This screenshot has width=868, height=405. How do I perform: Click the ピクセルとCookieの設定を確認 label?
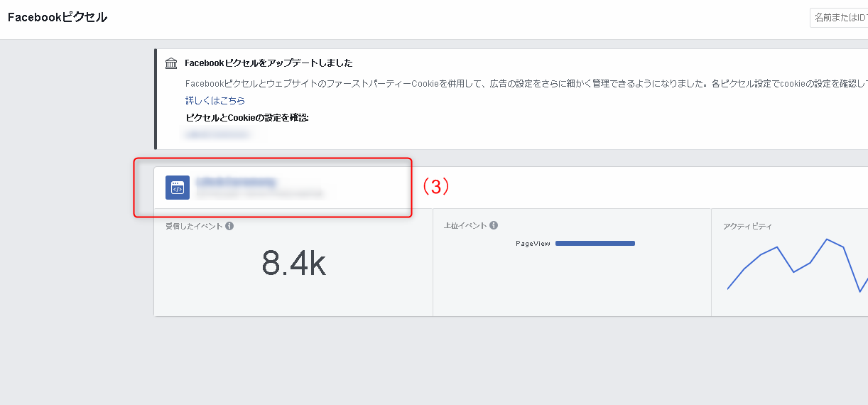coord(247,117)
